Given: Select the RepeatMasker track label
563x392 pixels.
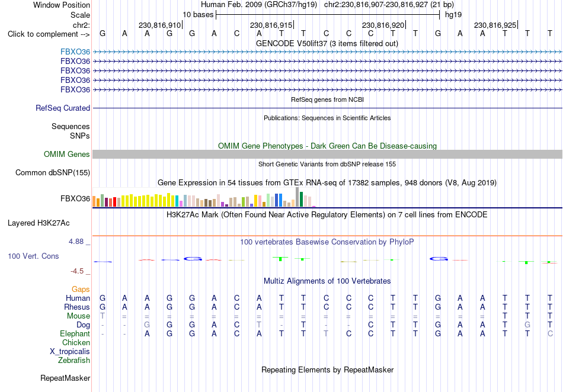Looking at the screenshot, I should 65,378.
